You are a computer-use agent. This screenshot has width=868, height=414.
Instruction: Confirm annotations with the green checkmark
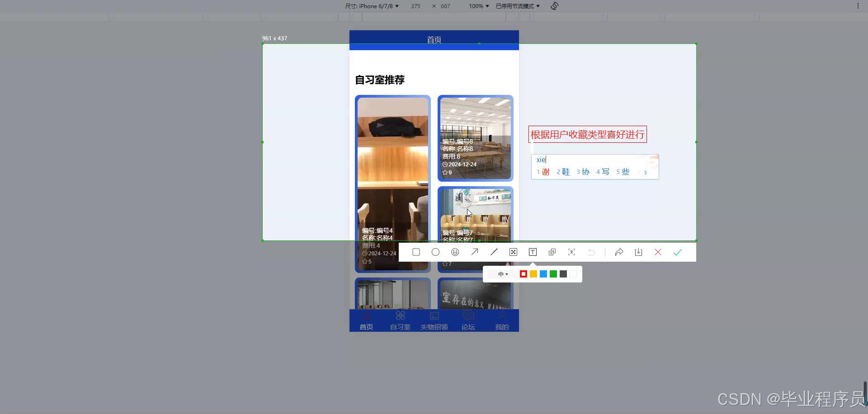click(677, 252)
